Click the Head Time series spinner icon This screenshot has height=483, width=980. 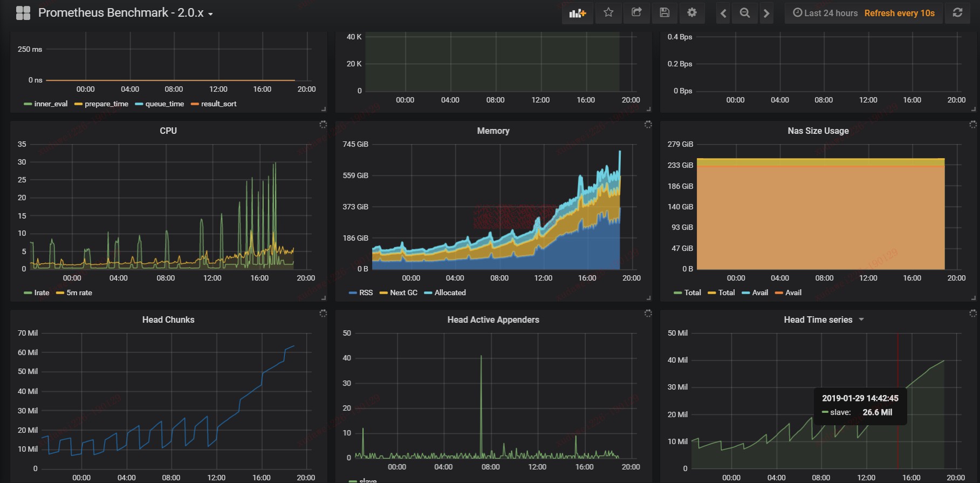(x=973, y=313)
